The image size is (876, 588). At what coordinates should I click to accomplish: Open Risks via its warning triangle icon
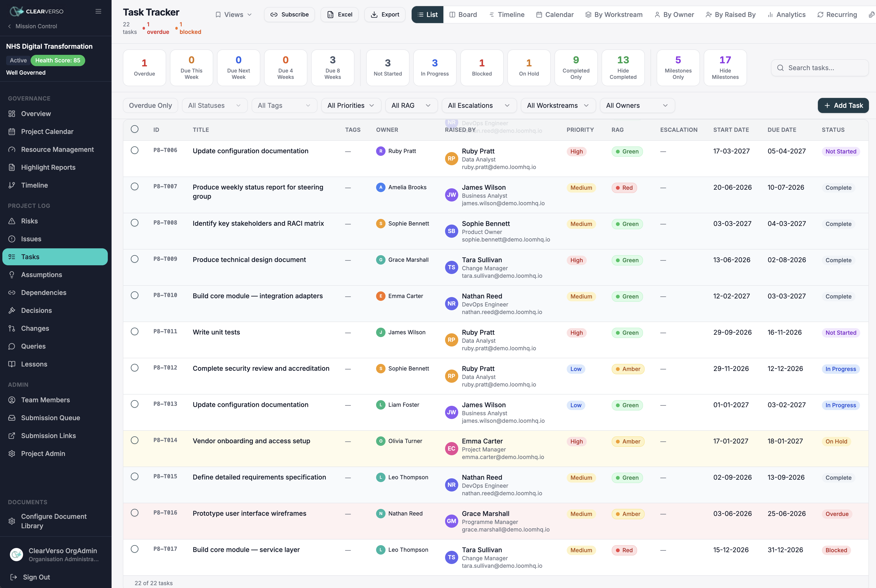[12, 221]
